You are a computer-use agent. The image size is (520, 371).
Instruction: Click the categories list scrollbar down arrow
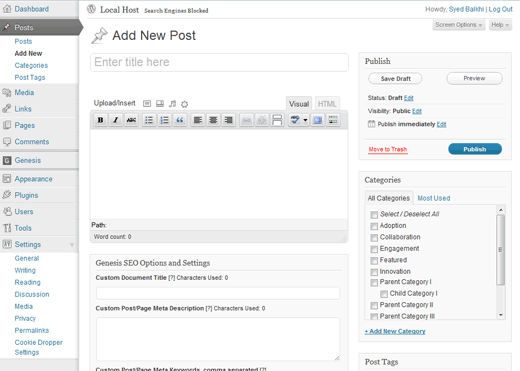click(501, 315)
